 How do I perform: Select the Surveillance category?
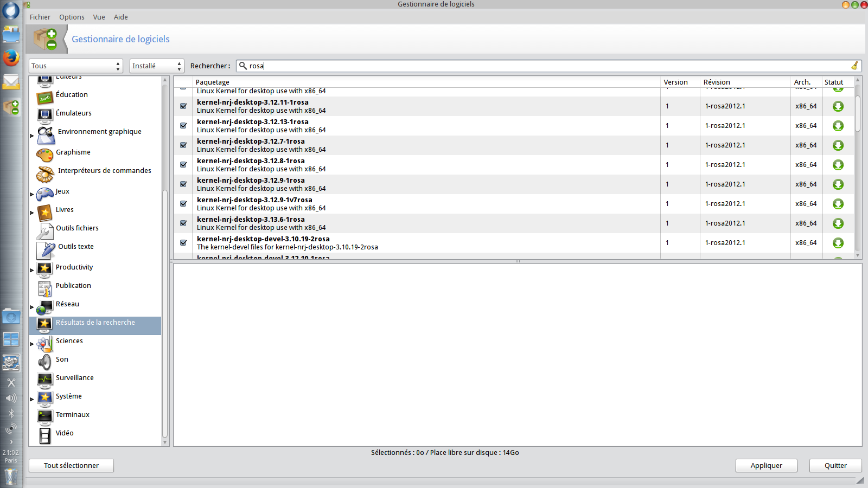(75, 378)
